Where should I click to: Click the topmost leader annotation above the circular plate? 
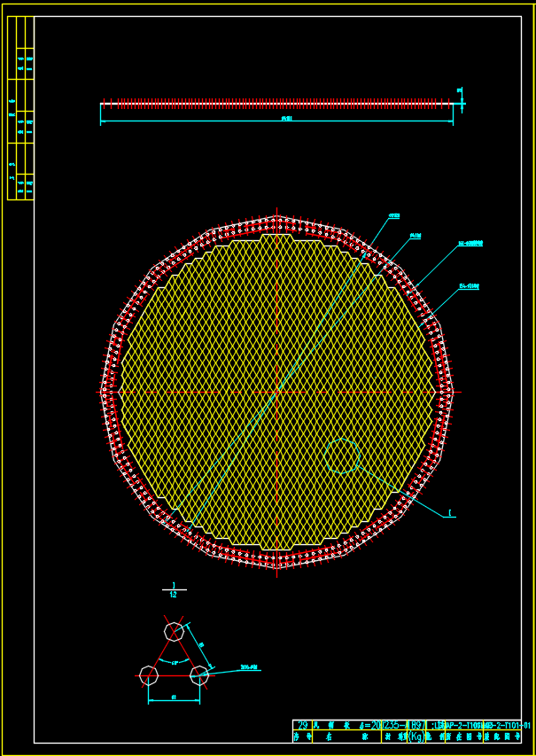tap(394, 215)
